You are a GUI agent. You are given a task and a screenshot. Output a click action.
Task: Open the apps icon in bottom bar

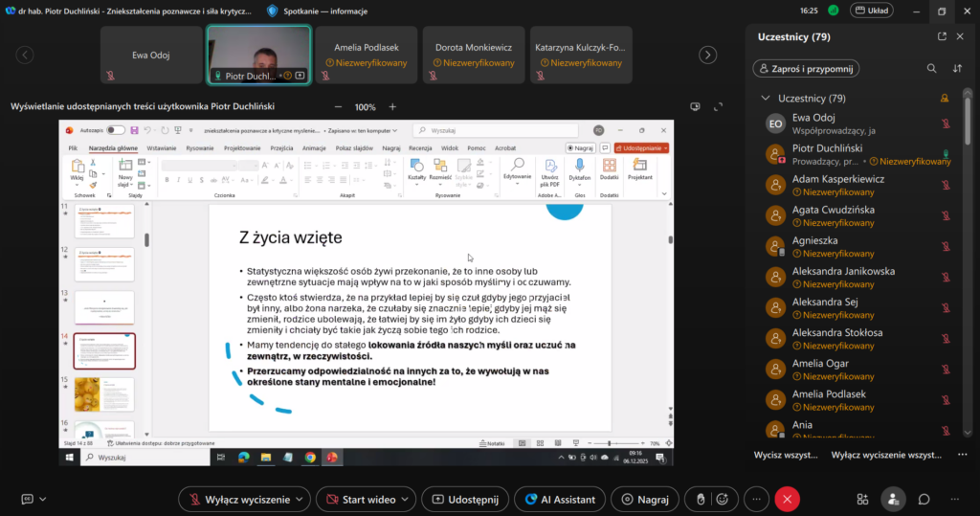pos(862,499)
